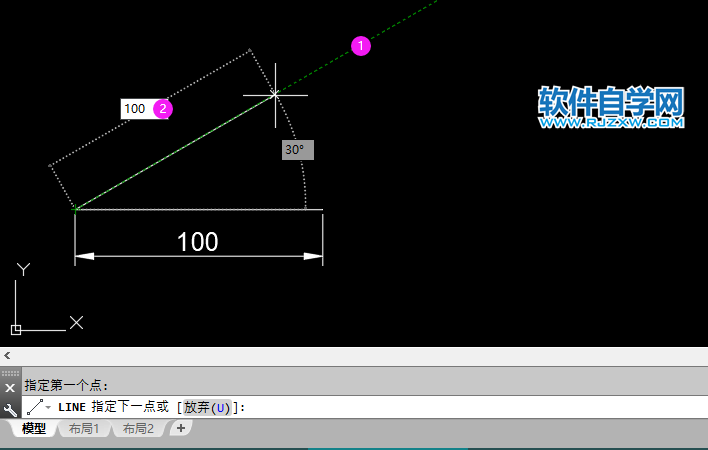The image size is (708, 450).
Task: Add a new layout tab
Action: pyautogui.click(x=181, y=428)
